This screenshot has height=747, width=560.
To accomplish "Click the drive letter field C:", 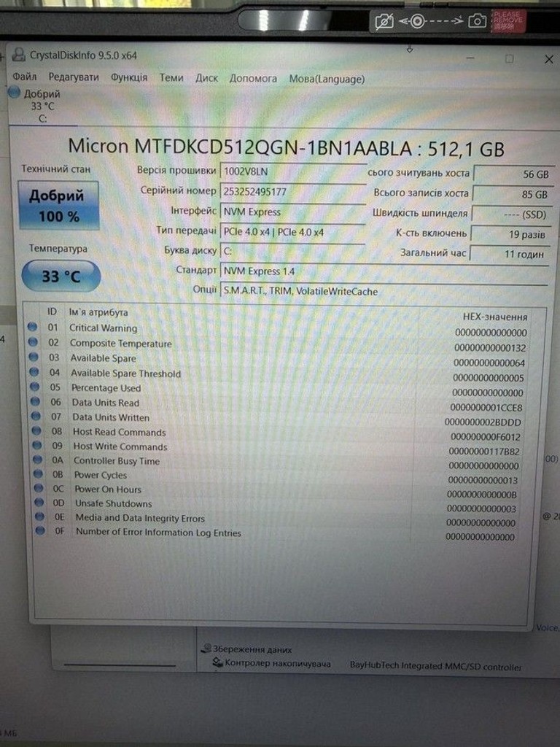I will [292, 251].
